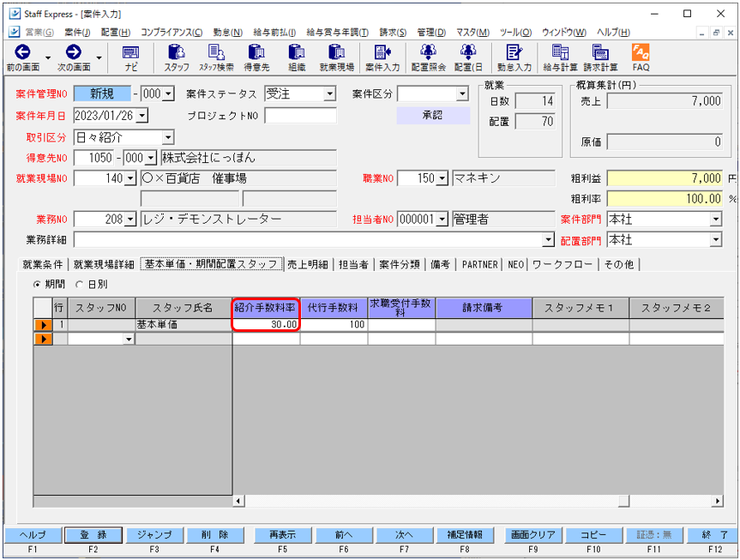Click the 紹介手数料率 cell showing 30.00
This screenshot has height=560, width=740.
(266, 325)
